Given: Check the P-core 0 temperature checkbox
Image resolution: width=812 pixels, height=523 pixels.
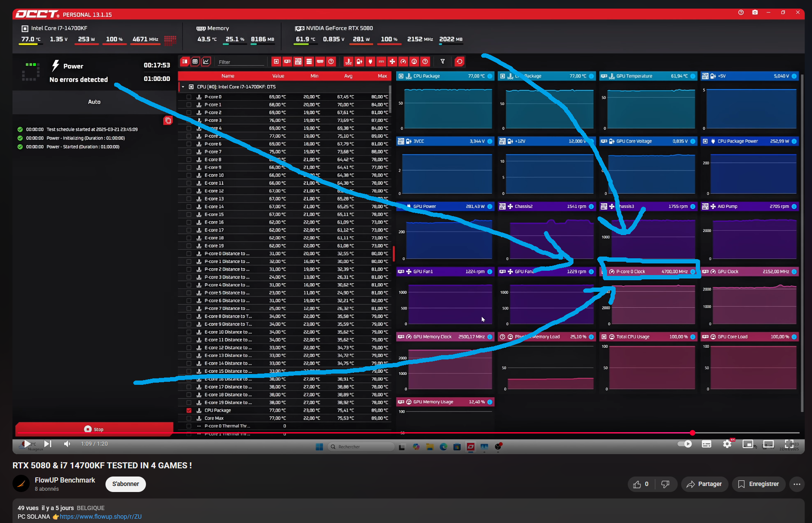Looking at the screenshot, I should click(x=189, y=97).
